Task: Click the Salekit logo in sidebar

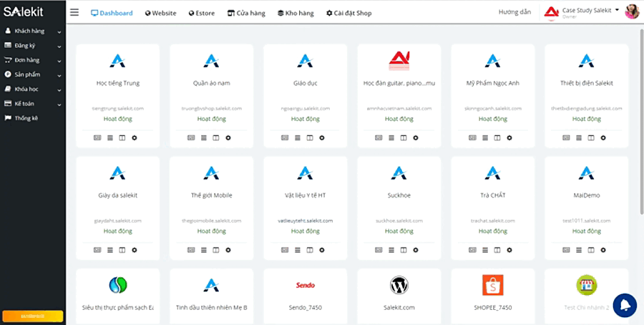Action: click(x=24, y=12)
